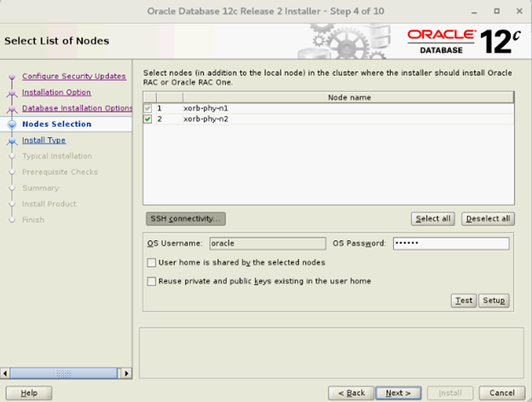The image size is (532, 402).
Task: Focus the OS Username field
Action: tap(268, 244)
